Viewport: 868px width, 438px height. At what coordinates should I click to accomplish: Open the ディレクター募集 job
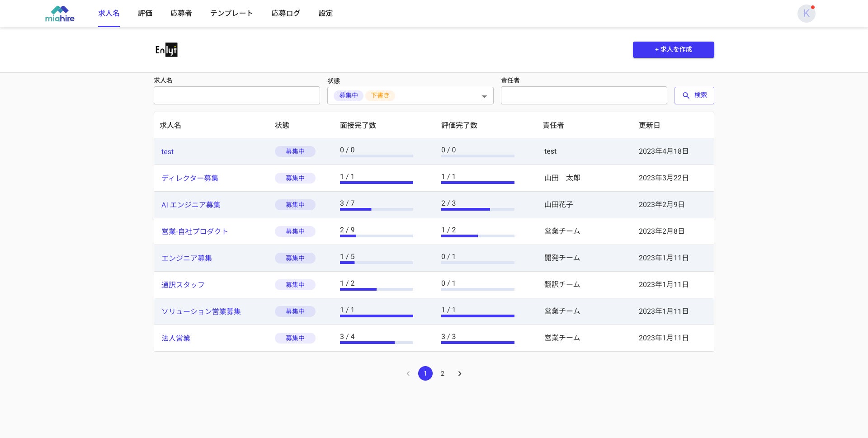point(190,178)
